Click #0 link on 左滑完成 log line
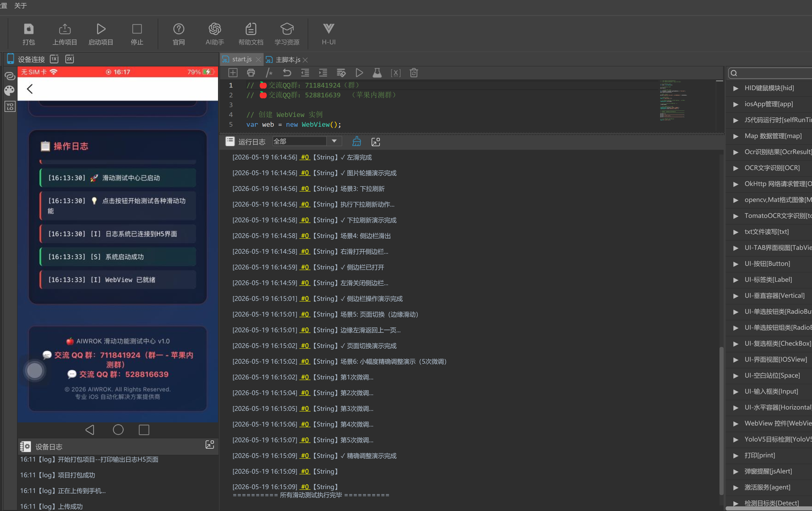 (305, 157)
